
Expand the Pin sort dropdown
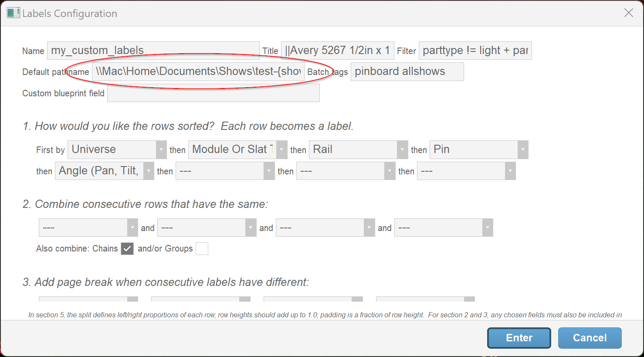coord(478,150)
